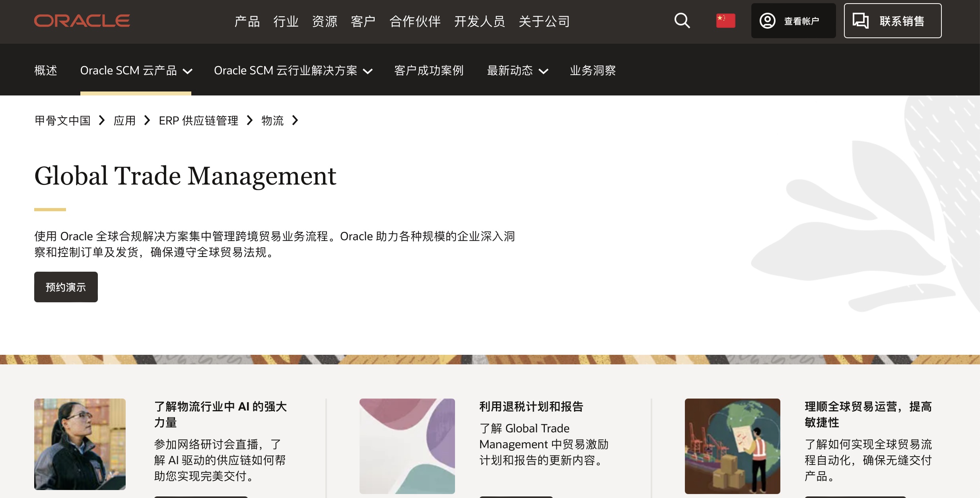Click the China flag country selector

tap(725, 21)
